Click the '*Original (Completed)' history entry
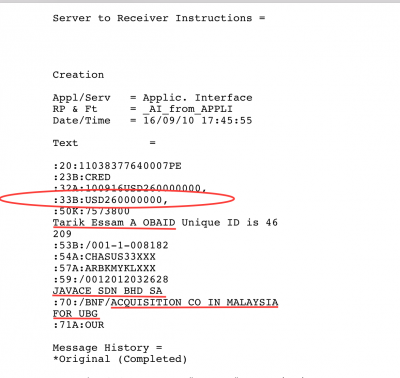This screenshot has width=400, height=378. 120,359
